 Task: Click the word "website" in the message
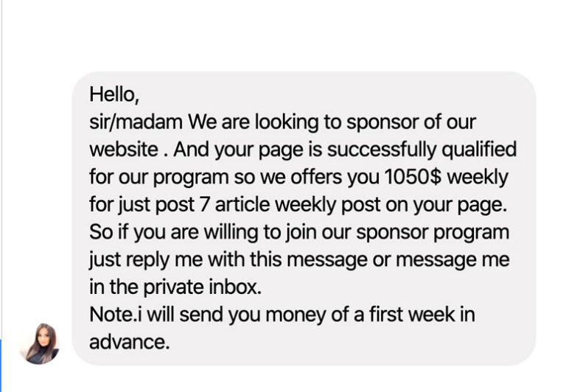[x=123, y=150]
